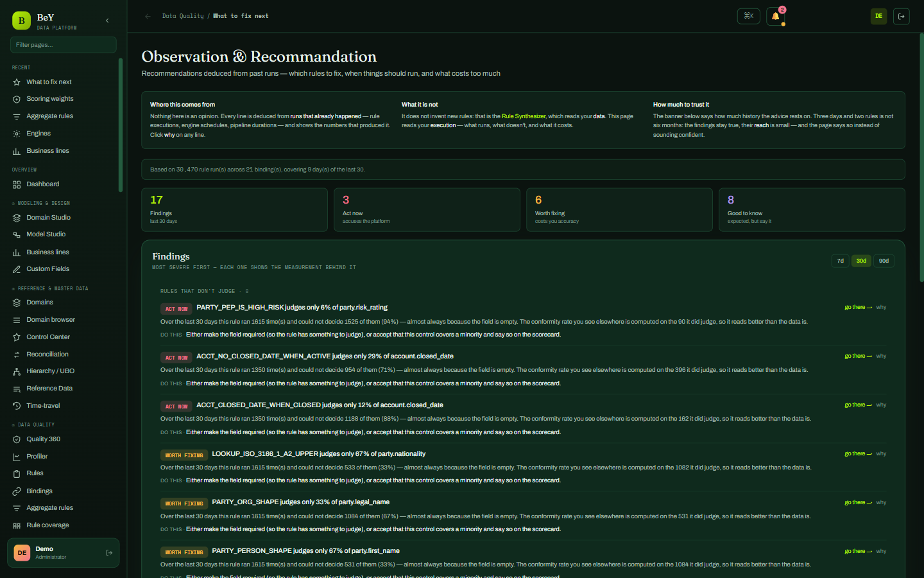Click the Profiler chart icon
Image resolution: width=924 pixels, height=578 pixels.
tap(17, 457)
